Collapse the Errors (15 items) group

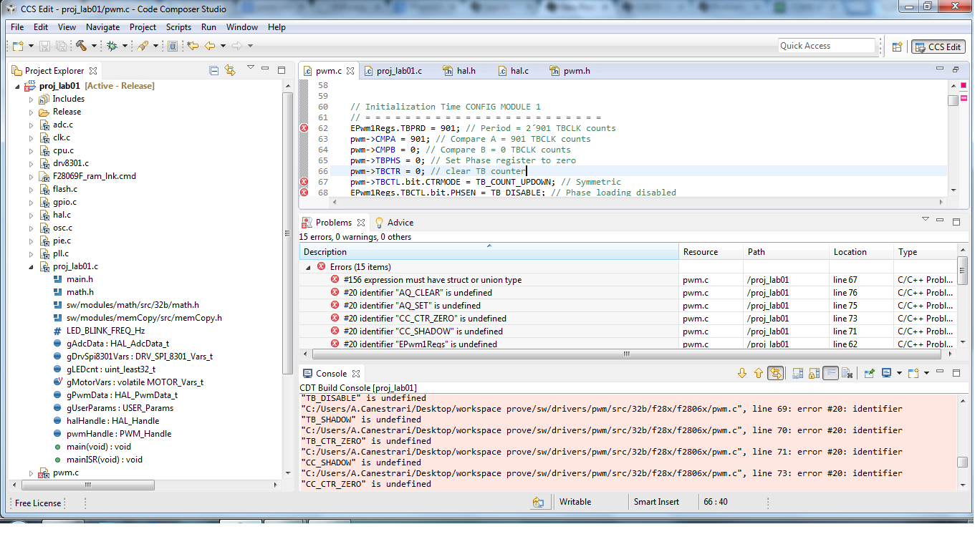pyautogui.click(x=309, y=267)
